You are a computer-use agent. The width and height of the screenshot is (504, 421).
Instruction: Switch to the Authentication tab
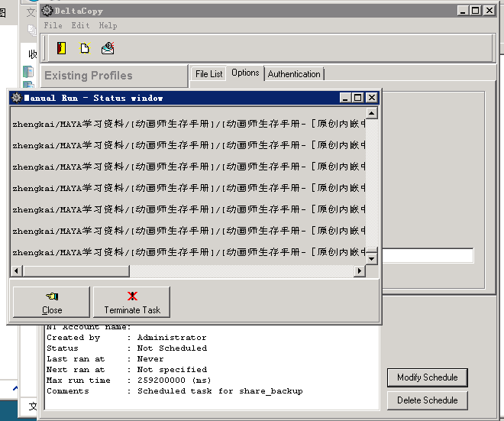(x=294, y=74)
